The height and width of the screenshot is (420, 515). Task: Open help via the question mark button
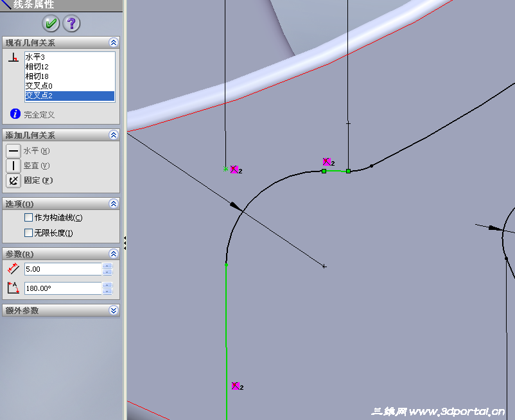pos(71,23)
